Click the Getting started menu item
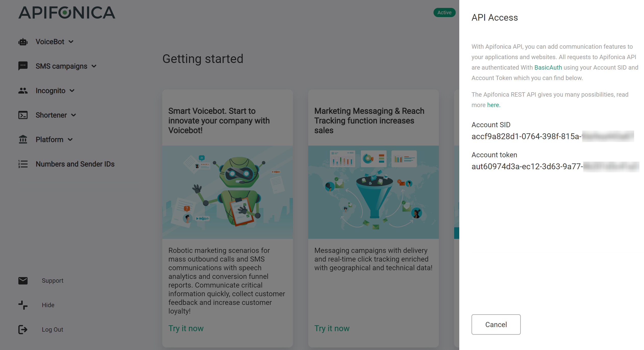644x350 pixels. tap(203, 58)
